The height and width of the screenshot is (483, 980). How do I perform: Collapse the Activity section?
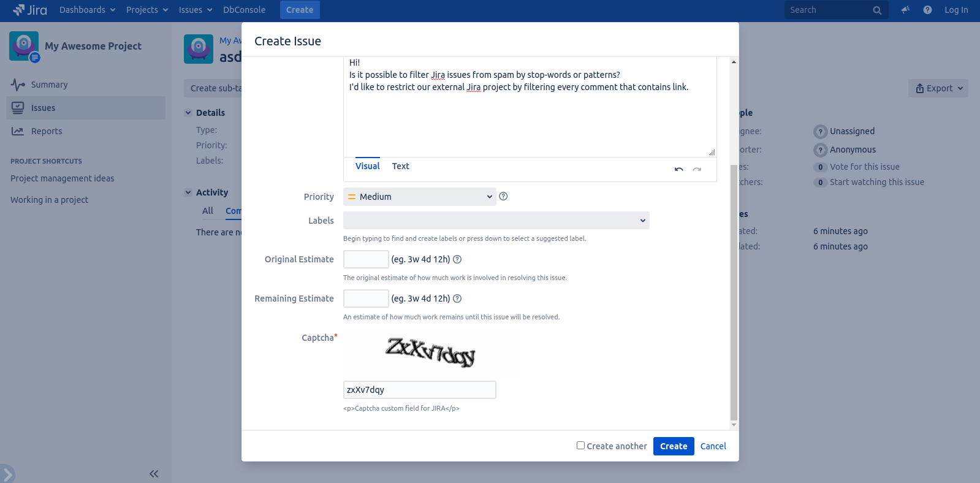[x=188, y=192]
